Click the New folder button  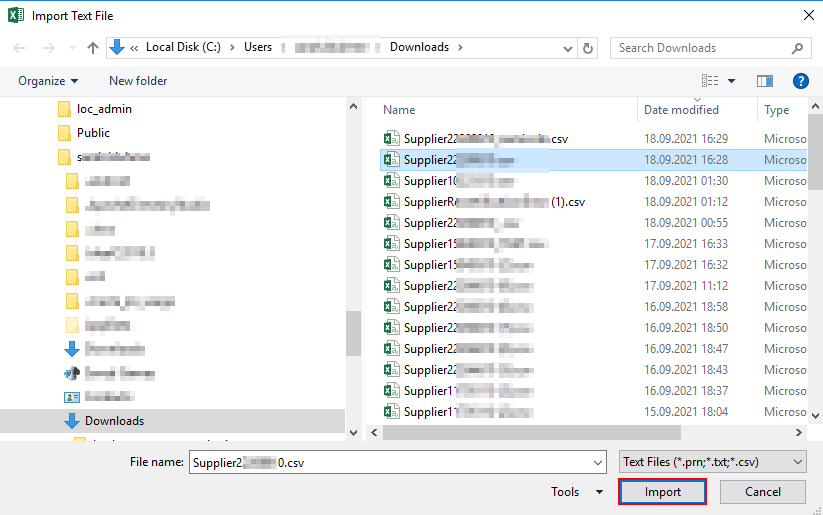click(x=138, y=81)
